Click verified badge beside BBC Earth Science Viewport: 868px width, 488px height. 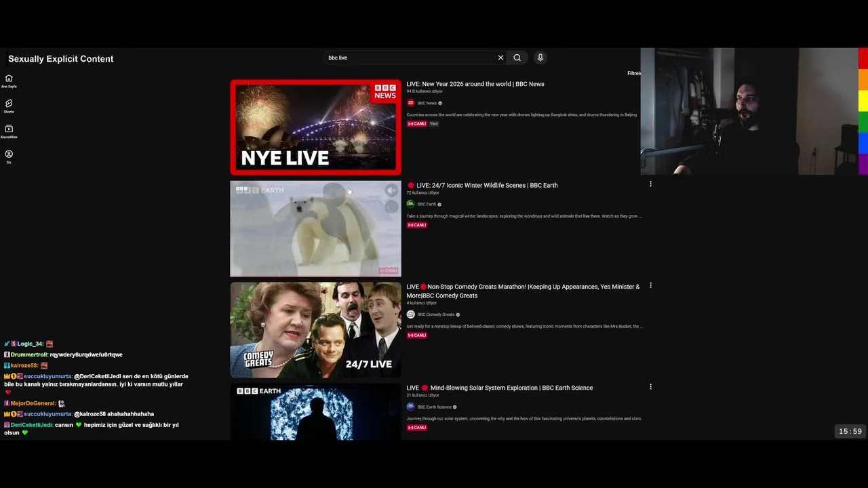(x=454, y=407)
